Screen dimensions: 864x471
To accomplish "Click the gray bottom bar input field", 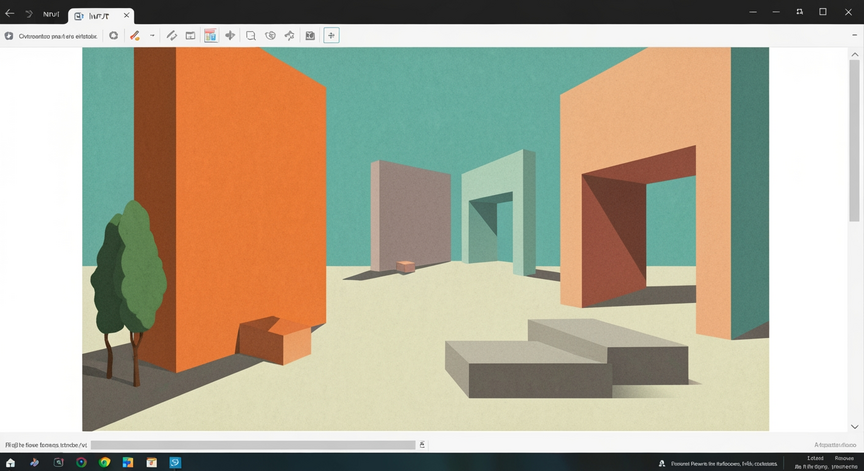I will (253, 445).
